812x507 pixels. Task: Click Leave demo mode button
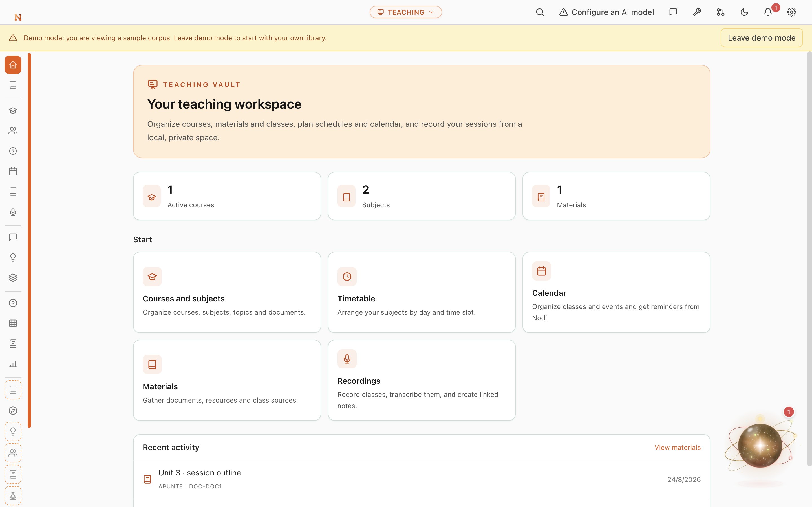[762, 38]
